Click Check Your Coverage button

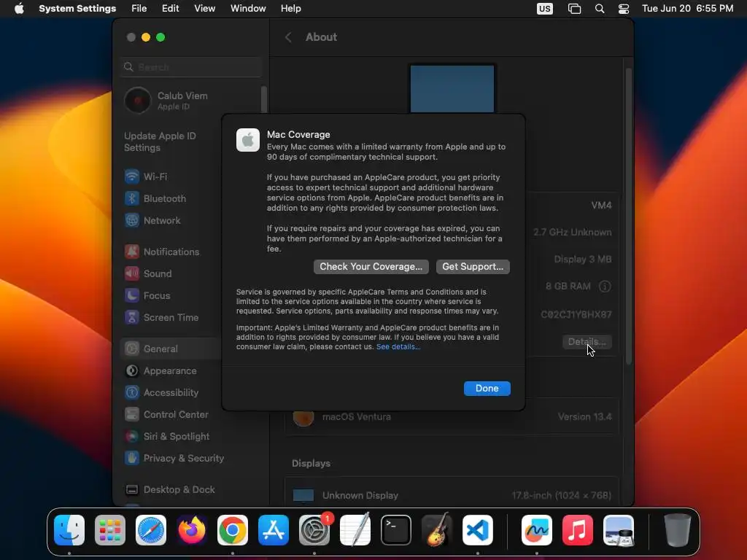pos(371,267)
